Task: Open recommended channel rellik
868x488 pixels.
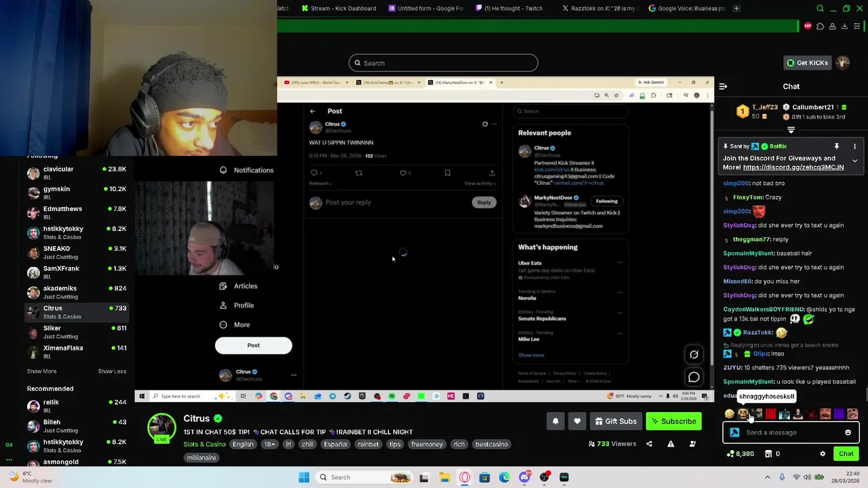Action: click(x=77, y=406)
